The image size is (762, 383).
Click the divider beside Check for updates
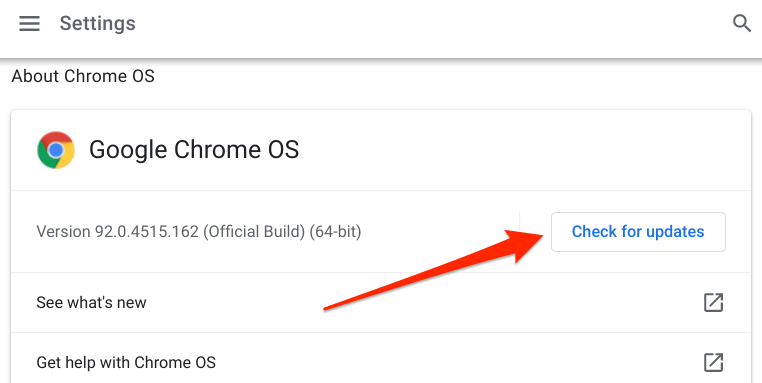[520, 232]
